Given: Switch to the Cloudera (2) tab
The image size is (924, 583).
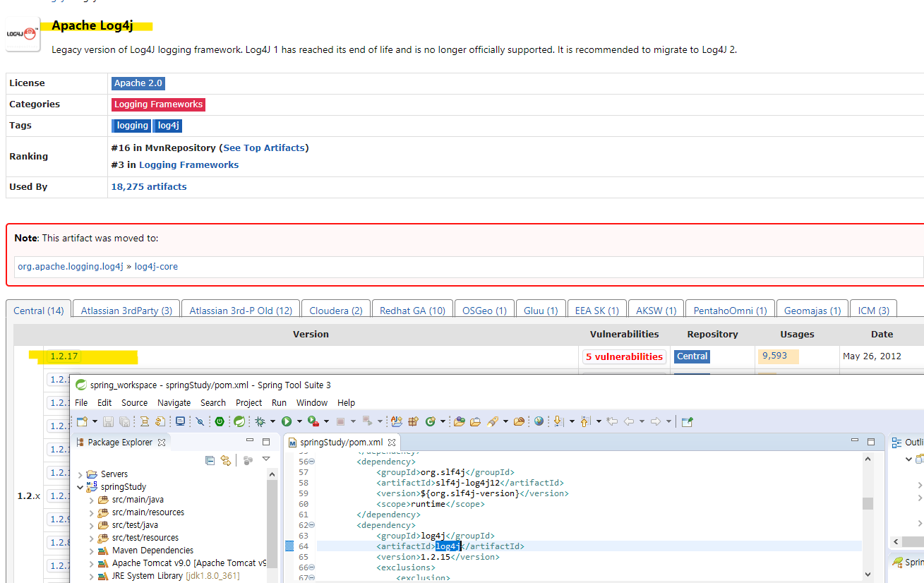Looking at the screenshot, I should click(x=336, y=310).
